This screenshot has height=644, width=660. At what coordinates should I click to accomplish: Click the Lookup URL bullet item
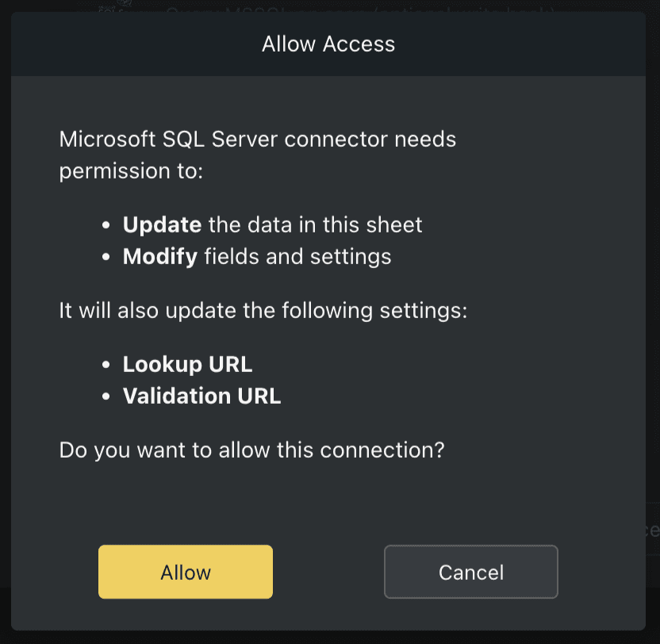pos(187,364)
